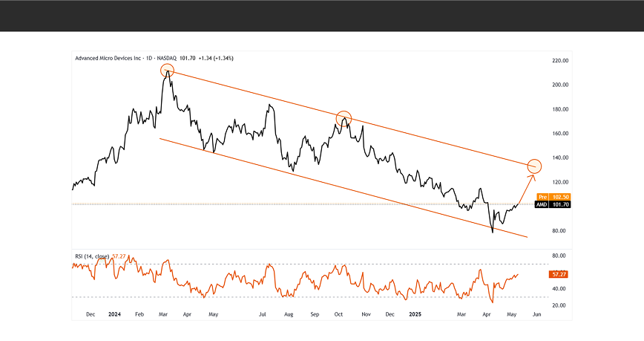
Task: Open the RSI (14, close) indicator label
Action: [91, 256]
